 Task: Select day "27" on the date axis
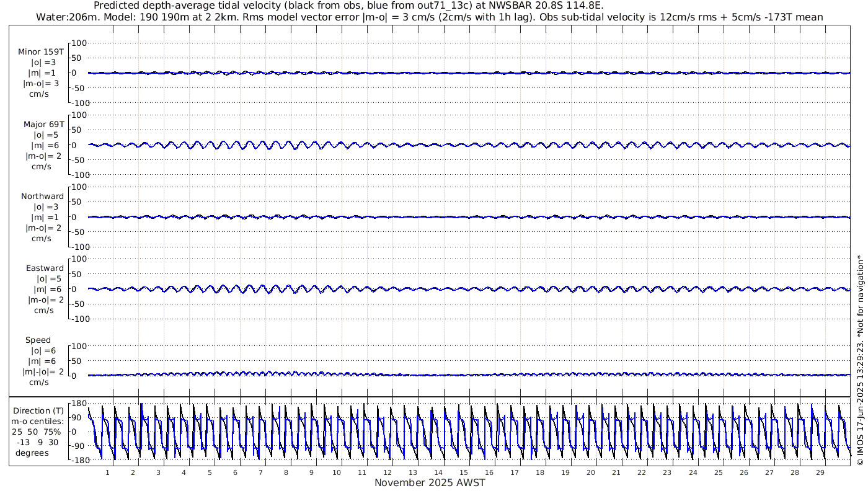[x=769, y=472]
